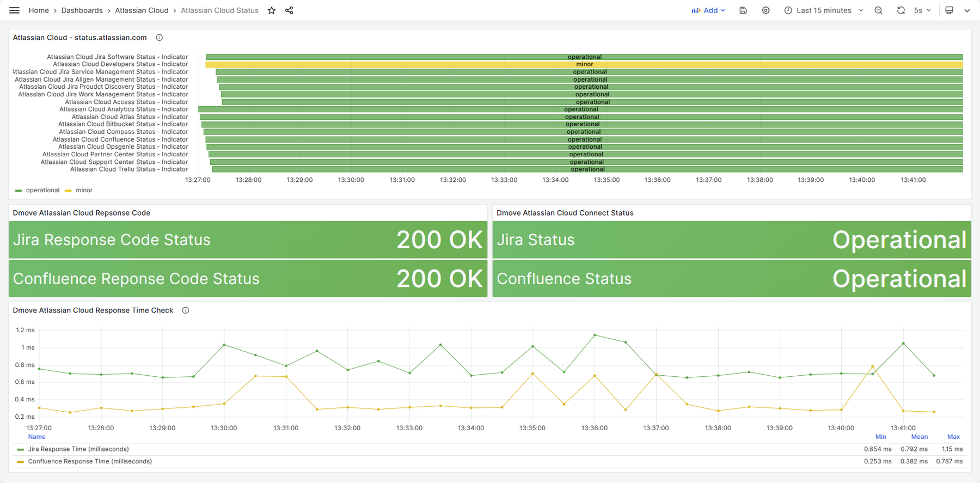Share the Atlassian Cloud Status dashboard
This screenshot has width=980, height=483.
[x=289, y=10]
